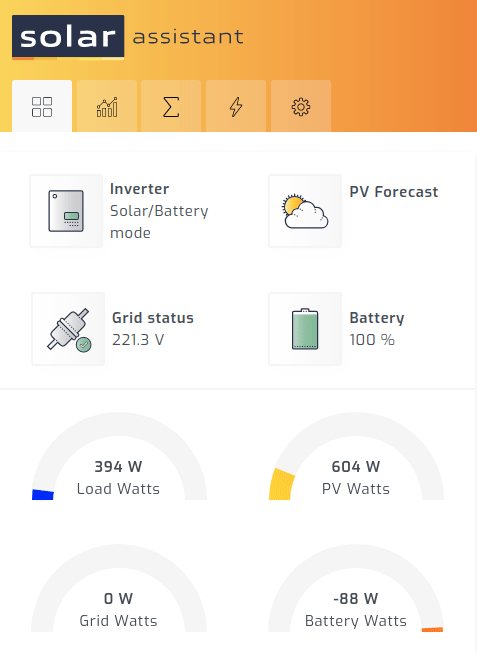477x653 pixels.
Task: Open the sigma totals tab
Action: point(171,106)
